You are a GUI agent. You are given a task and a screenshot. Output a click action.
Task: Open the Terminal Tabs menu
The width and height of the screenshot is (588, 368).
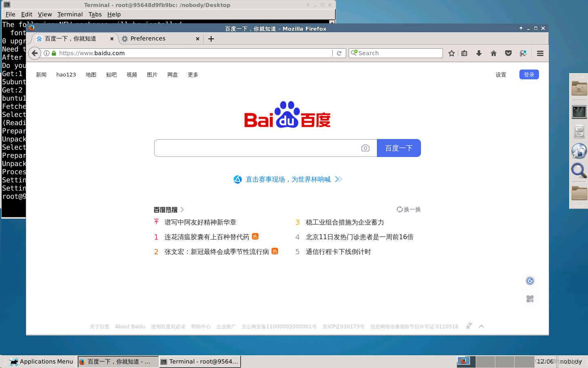tap(95, 14)
